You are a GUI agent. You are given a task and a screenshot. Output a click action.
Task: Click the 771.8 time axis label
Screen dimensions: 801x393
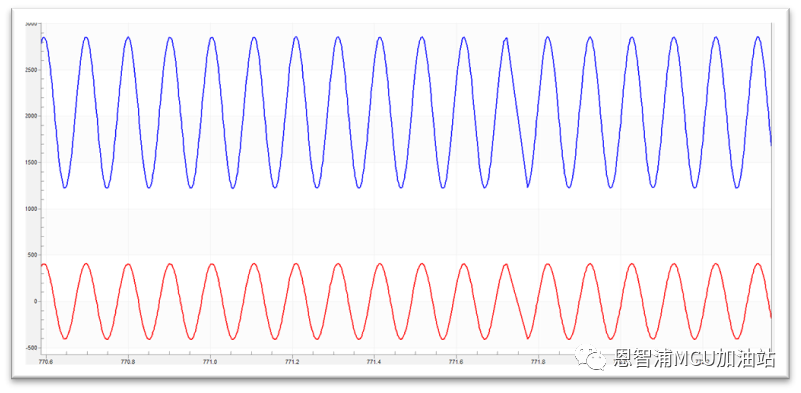pos(538,362)
